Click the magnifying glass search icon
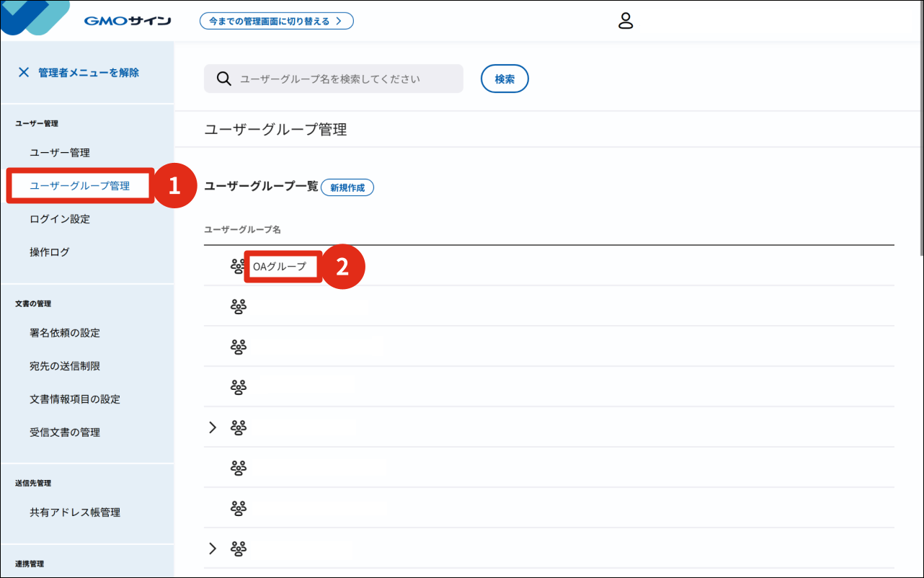This screenshot has width=924, height=578. [223, 79]
